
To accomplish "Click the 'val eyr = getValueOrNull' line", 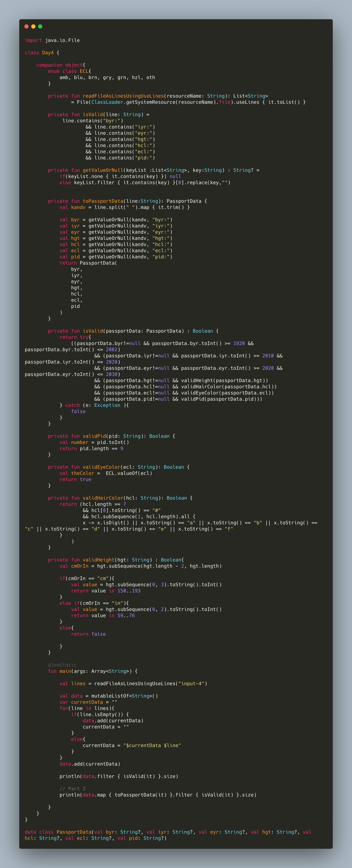I will click(x=116, y=232).
